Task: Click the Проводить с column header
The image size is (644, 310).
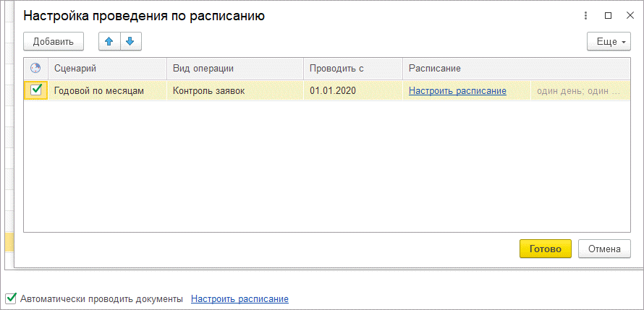Action: click(352, 68)
